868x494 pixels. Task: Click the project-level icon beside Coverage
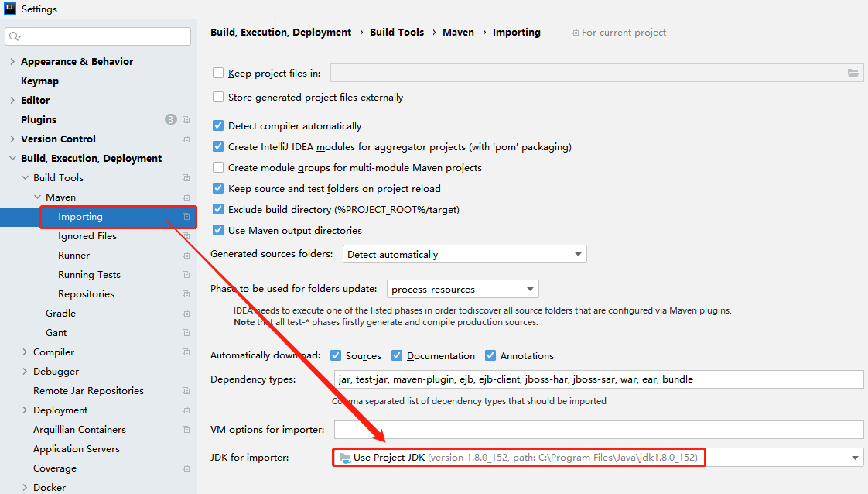tap(186, 468)
